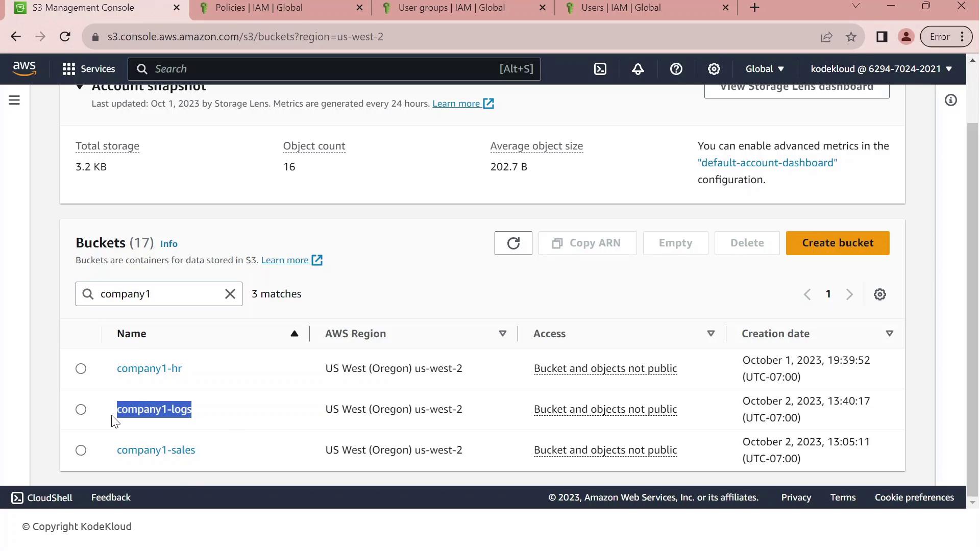The image size is (980, 551).
Task: Click the page vertical scrollbar
Action: point(973,306)
